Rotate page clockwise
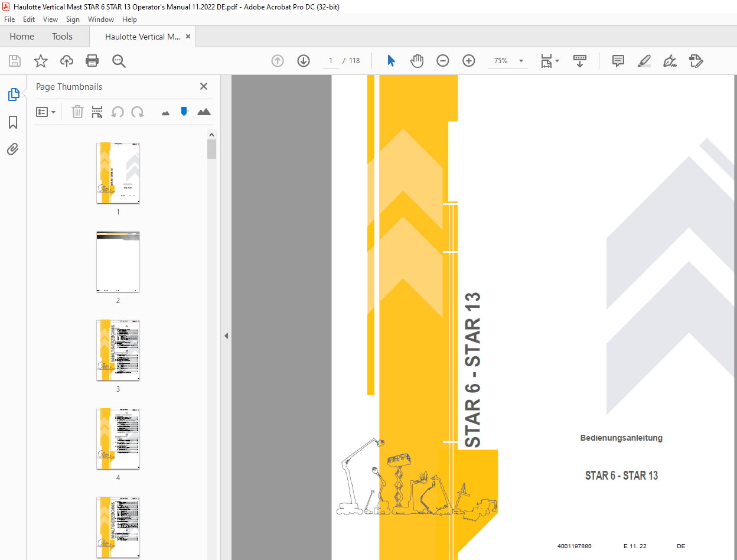 point(138,112)
